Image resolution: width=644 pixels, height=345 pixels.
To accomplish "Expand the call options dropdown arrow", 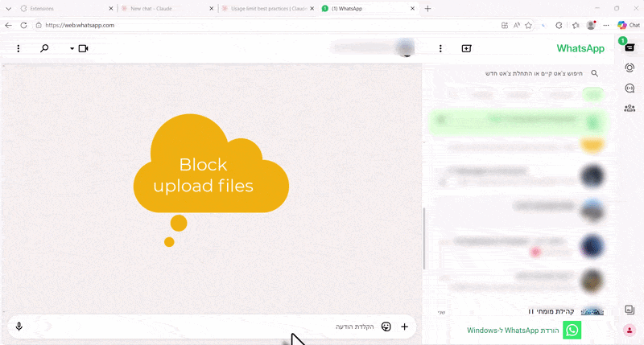I will (72, 48).
